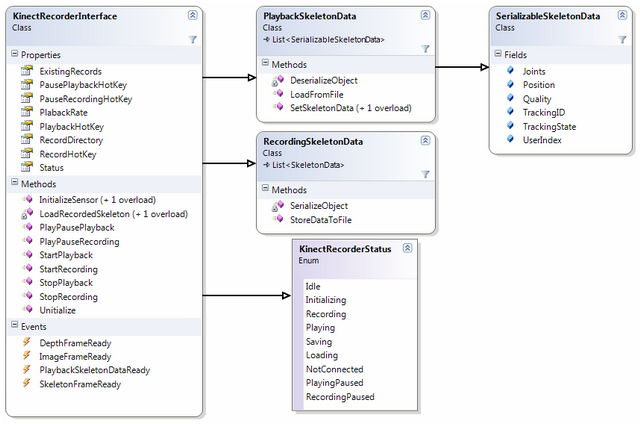This screenshot has height=424, width=640.
Task: Collapse the KinectRecorderInterface class box chevron
Action: [193, 16]
